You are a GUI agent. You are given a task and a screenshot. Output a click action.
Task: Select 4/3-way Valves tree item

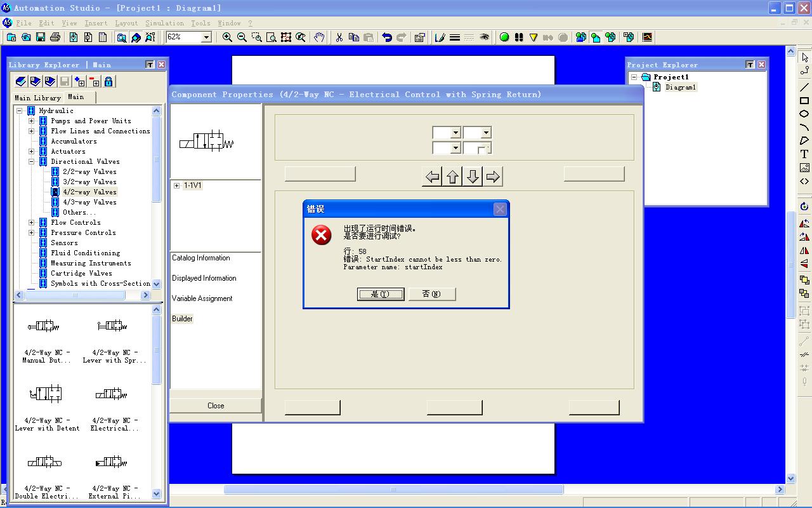tap(89, 202)
